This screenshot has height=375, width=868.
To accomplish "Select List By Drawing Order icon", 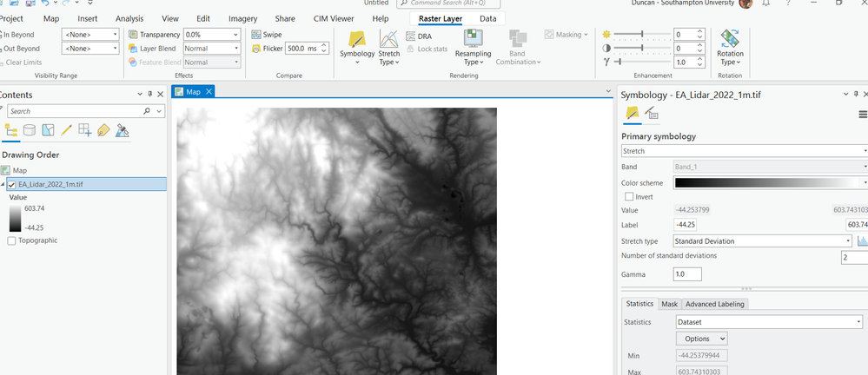I will click(x=11, y=130).
